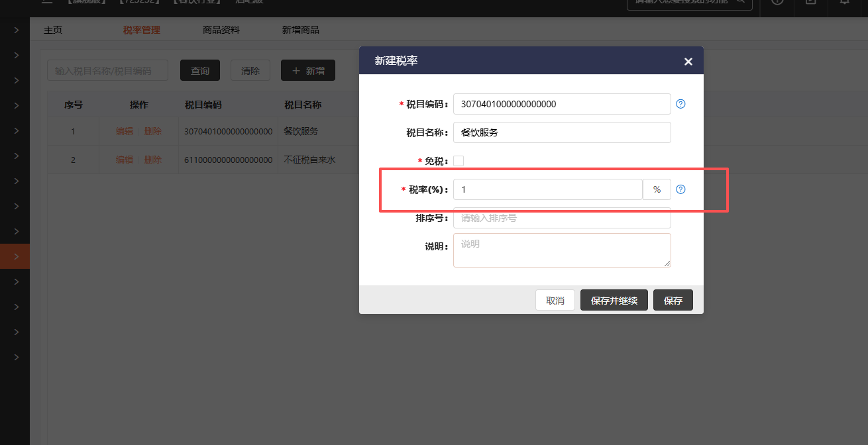Switch to the 主页 tab

pyautogui.click(x=53, y=30)
